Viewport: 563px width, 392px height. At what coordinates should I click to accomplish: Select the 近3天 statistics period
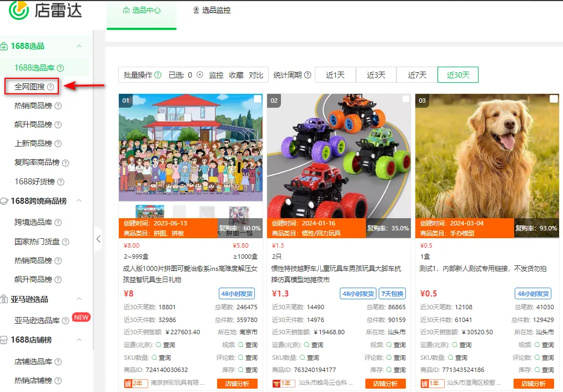[x=376, y=74]
